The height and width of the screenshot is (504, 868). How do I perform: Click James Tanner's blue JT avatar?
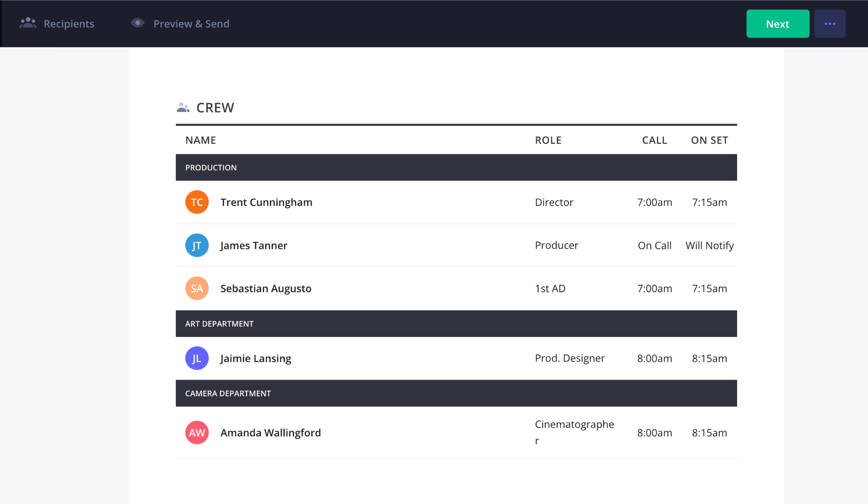197,245
